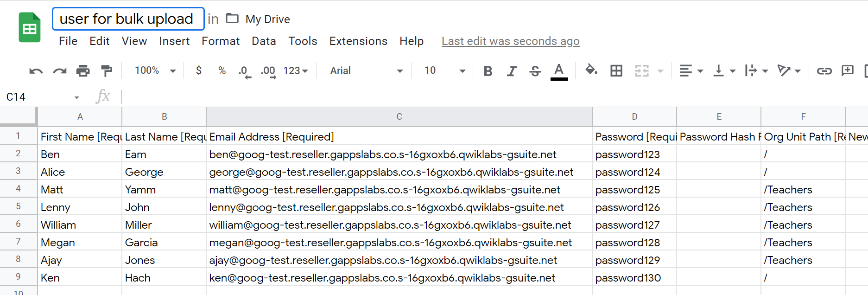The image size is (868, 295).
Task: Toggle Italic formatting
Action: (511, 71)
